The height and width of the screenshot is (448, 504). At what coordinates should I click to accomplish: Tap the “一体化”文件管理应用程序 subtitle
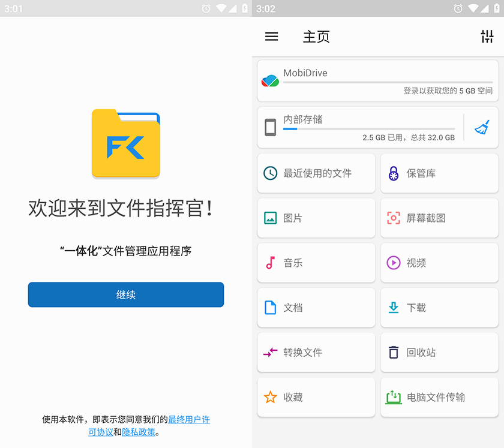point(125,251)
